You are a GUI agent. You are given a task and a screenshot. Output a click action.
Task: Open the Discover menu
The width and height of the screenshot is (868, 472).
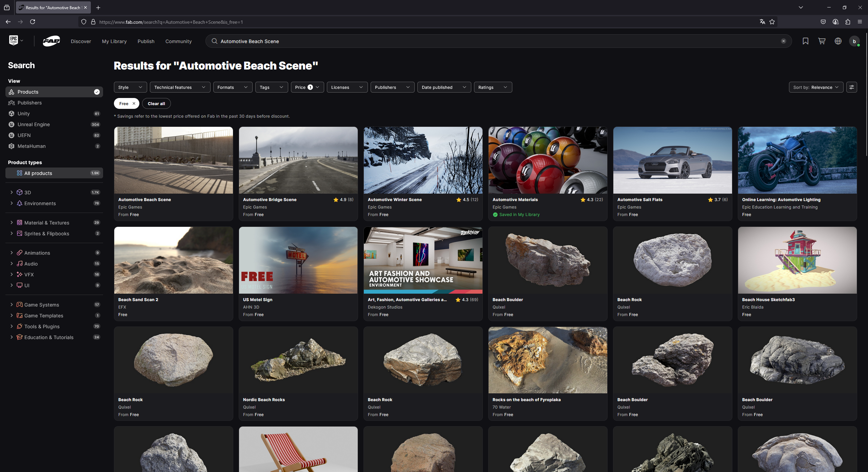(x=81, y=41)
